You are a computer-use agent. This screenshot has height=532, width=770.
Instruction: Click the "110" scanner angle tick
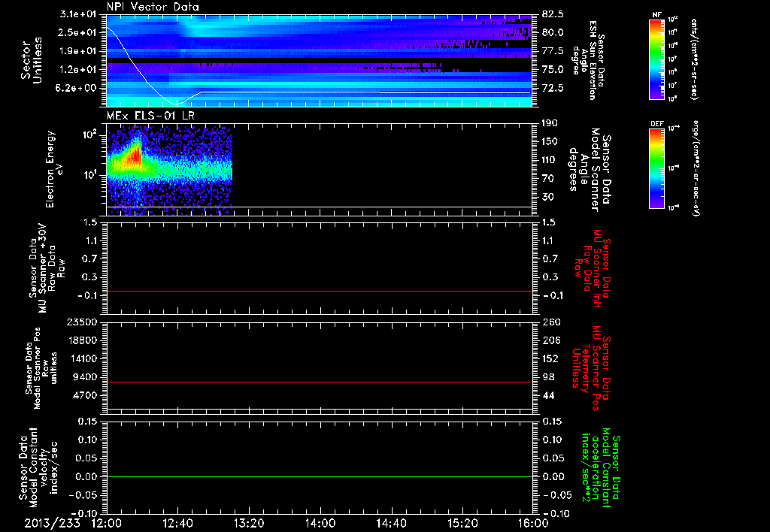pos(550,160)
